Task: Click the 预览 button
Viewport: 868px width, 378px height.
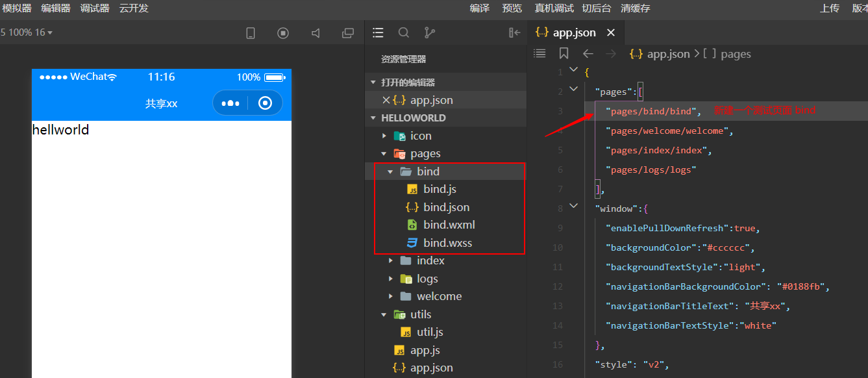Action: click(x=512, y=8)
